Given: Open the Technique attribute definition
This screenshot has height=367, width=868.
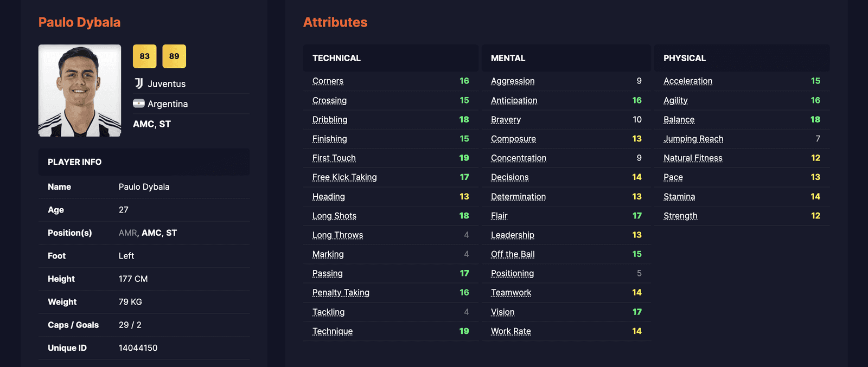Looking at the screenshot, I should [333, 331].
